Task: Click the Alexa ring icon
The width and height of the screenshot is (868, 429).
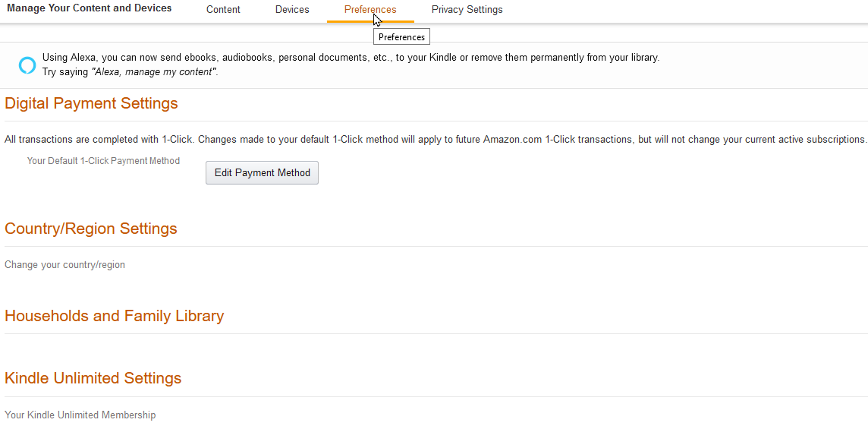Action: [27, 65]
